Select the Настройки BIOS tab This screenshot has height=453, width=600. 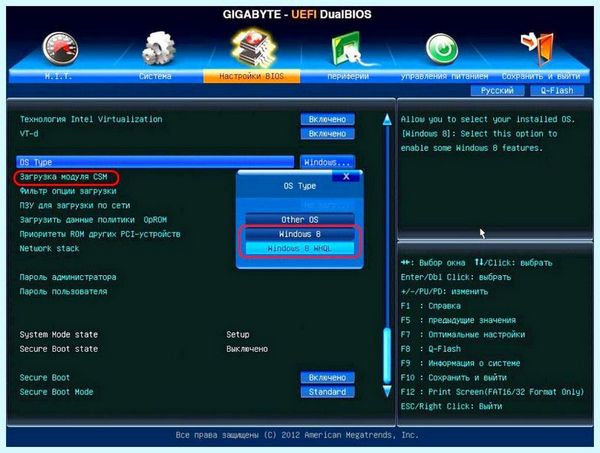(x=251, y=76)
